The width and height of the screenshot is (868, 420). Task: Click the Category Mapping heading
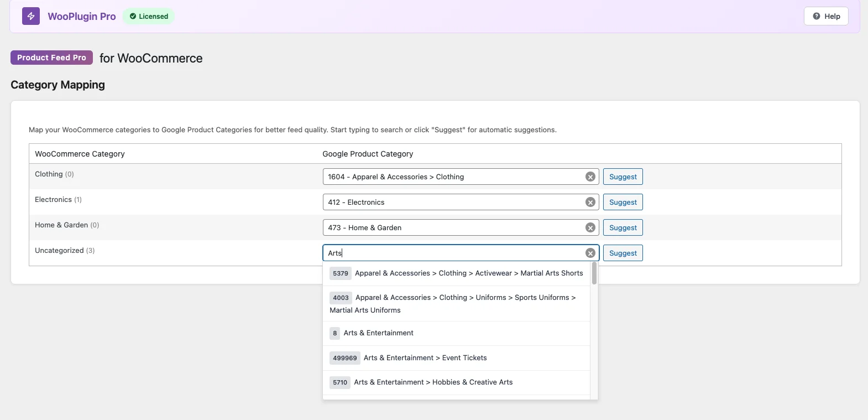pos(57,85)
